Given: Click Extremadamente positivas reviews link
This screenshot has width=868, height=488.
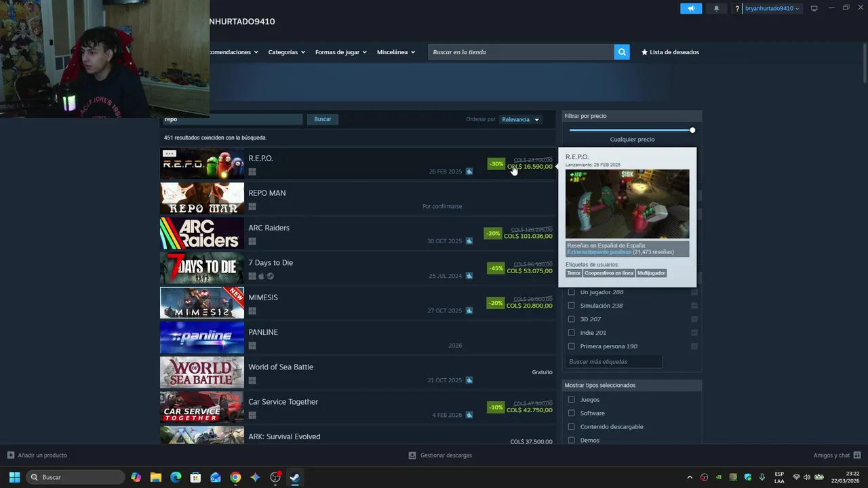Looking at the screenshot, I should 599,252.
